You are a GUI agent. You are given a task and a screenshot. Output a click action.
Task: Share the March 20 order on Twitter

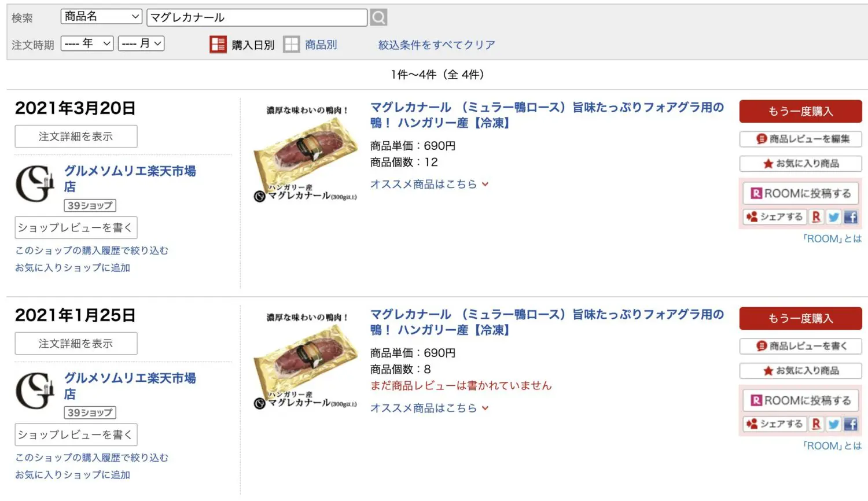[833, 217]
